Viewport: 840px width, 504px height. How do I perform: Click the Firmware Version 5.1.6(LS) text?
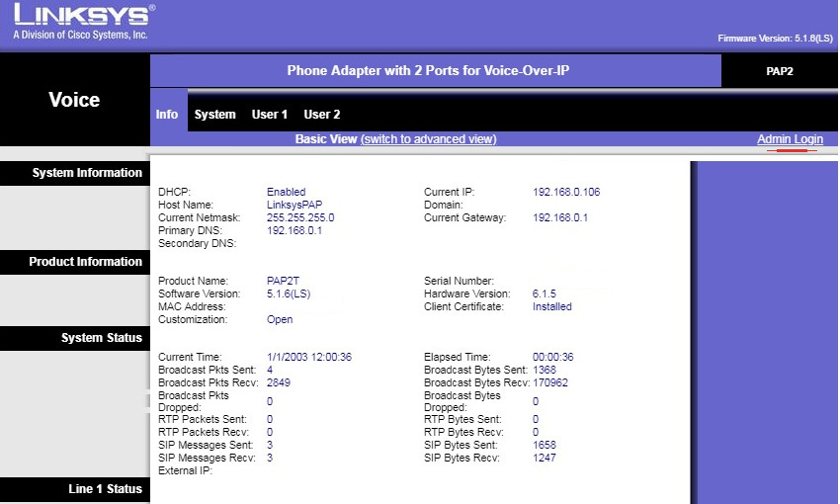tap(775, 38)
